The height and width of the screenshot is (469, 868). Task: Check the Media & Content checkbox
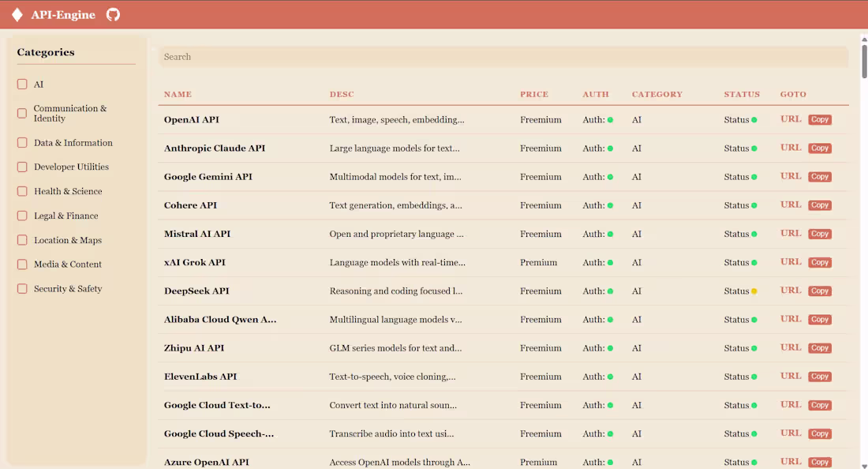pos(21,265)
